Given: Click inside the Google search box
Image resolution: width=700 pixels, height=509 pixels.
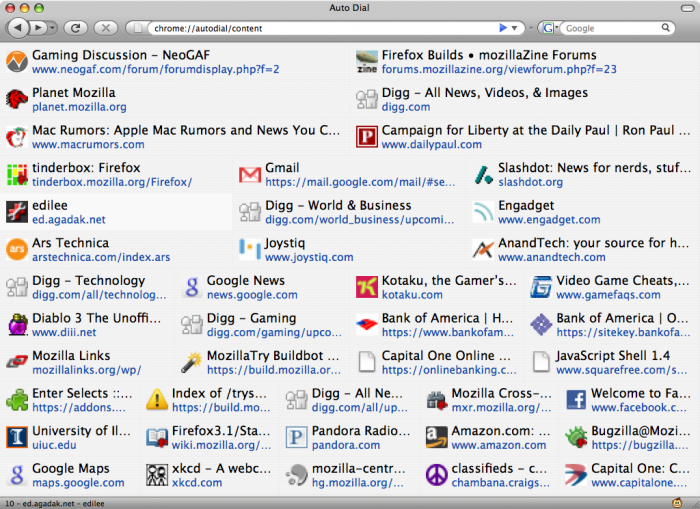Looking at the screenshot, I should tap(611, 28).
